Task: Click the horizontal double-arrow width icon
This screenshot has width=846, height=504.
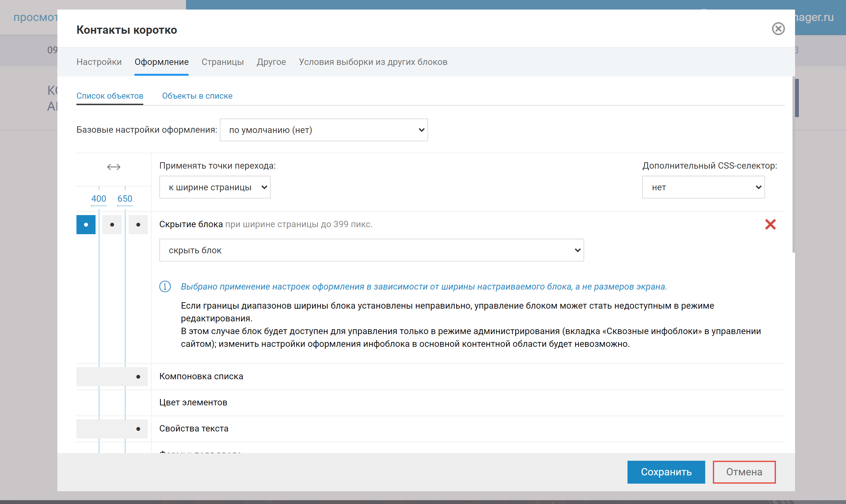Action: pyautogui.click(x=113, y=167)
